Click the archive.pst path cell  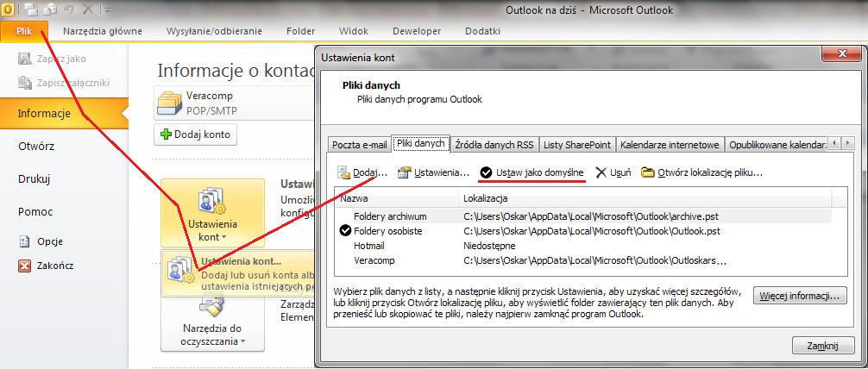coord(591,216)
